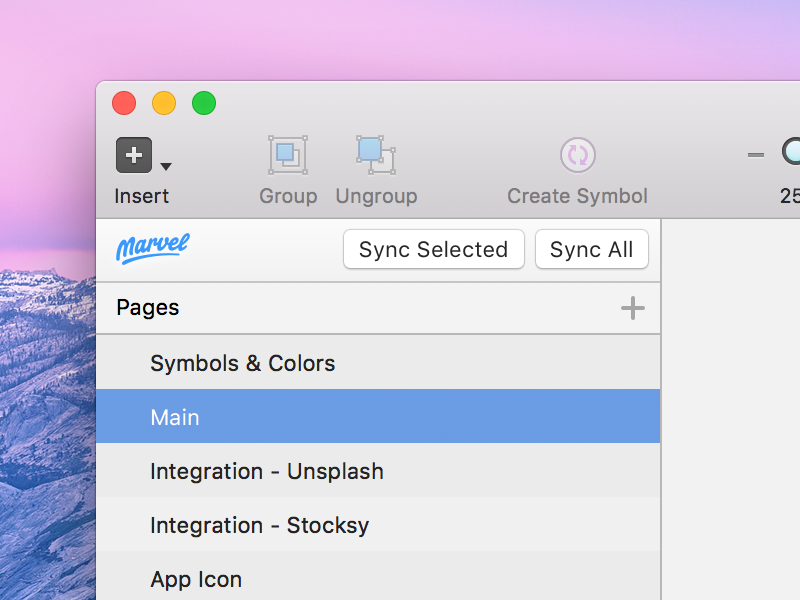Viewport: 800px width, 600px height.
Task: Select the Symbols & Colors page
Action: coord(242,363)
